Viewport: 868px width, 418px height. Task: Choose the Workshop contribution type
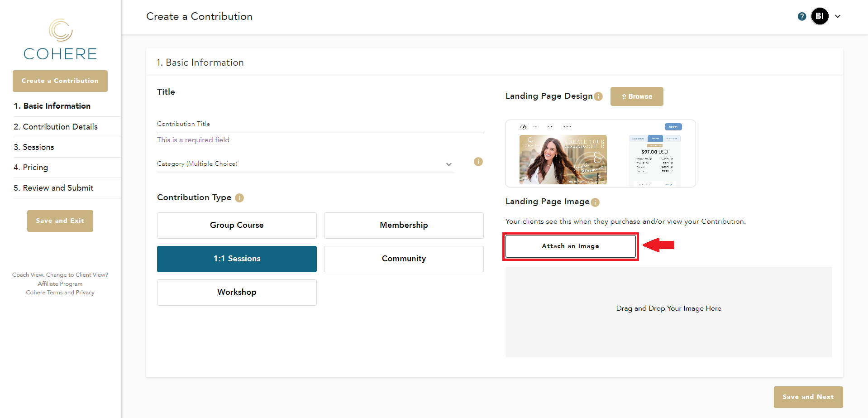[x=237, y=292]
